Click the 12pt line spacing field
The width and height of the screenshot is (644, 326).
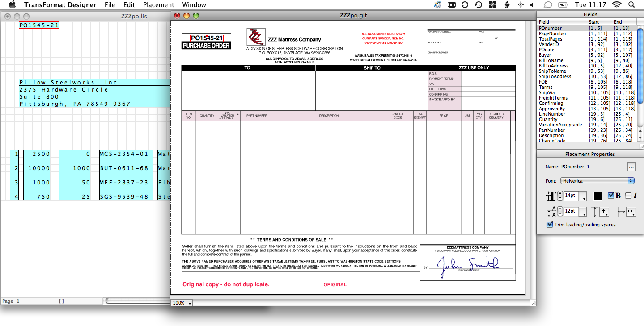571,211
